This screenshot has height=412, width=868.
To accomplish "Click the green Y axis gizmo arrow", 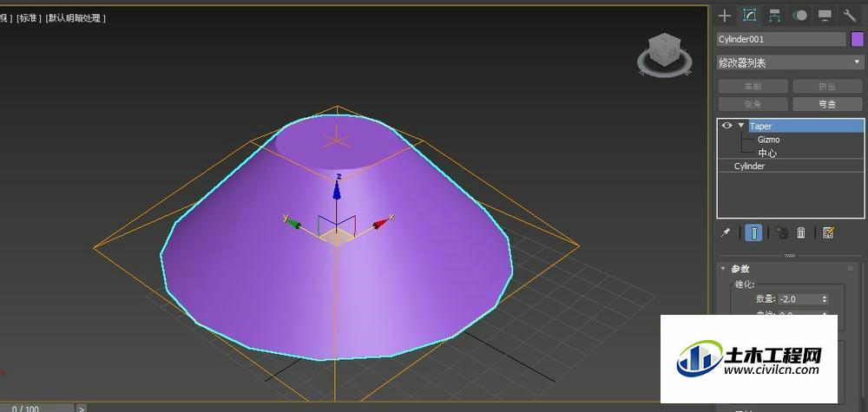I will click(293, 222).
